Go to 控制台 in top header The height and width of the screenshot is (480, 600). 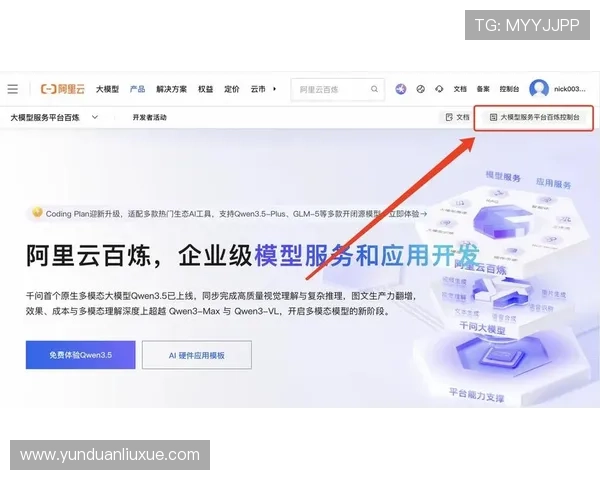coord(509,89)
